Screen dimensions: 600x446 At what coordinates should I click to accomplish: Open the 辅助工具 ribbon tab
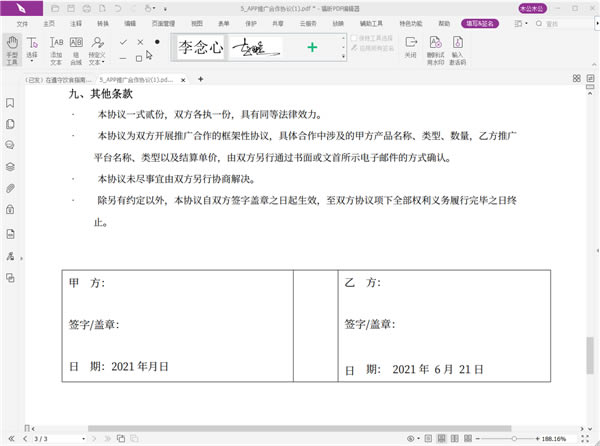point(371,24)
